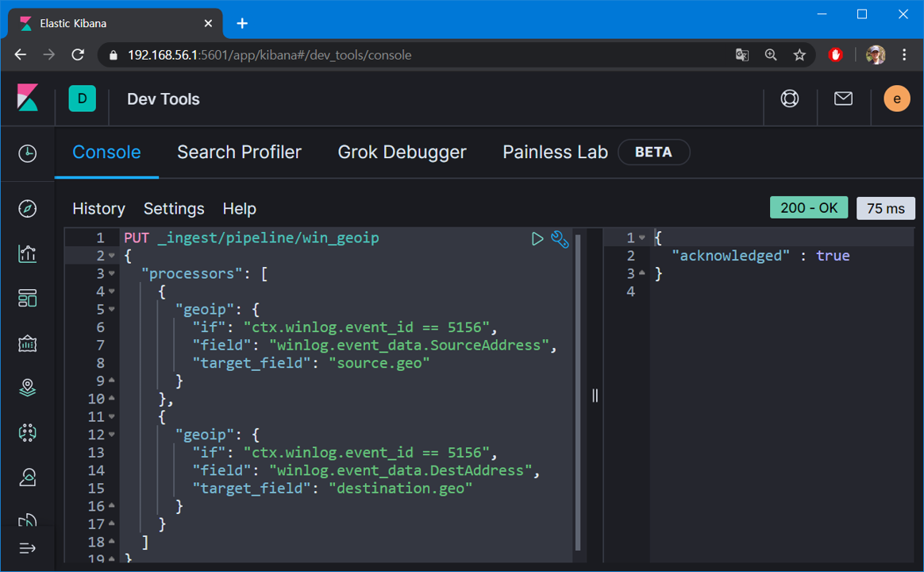This screenshot has width=924, height=572.
Task: Click "winlog.event_data.DestAddress" value in the editor
Action: click(401, 470)
